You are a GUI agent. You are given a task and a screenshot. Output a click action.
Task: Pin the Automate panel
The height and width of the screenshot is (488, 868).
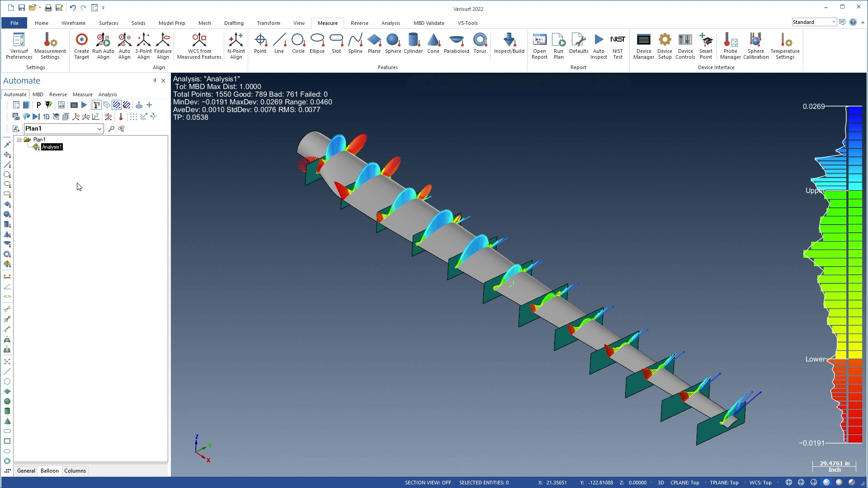[x=155, y=80]
